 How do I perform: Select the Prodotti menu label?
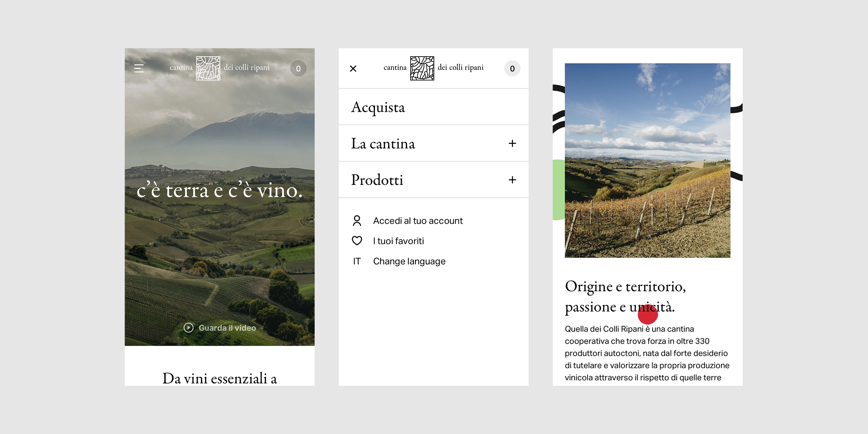pyautogui.click(x=377, y=180)
